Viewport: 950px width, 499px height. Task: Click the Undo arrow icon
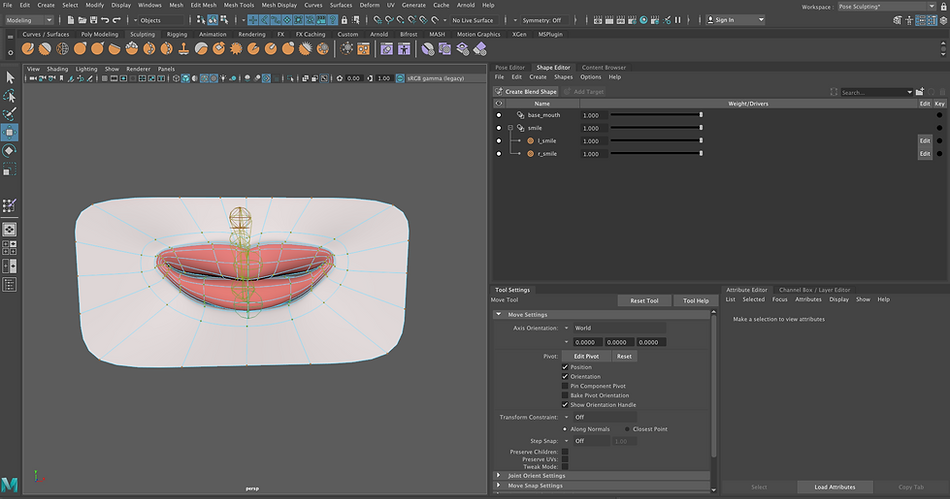pos(105,20)
